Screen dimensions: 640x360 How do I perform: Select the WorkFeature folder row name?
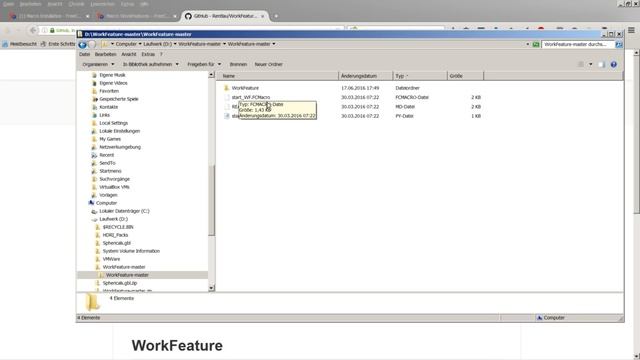click(245, 88)
